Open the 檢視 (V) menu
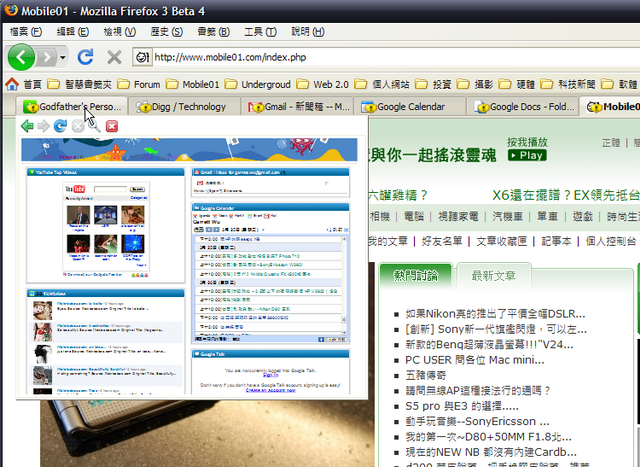640x467 pixels. coord(120,32)
